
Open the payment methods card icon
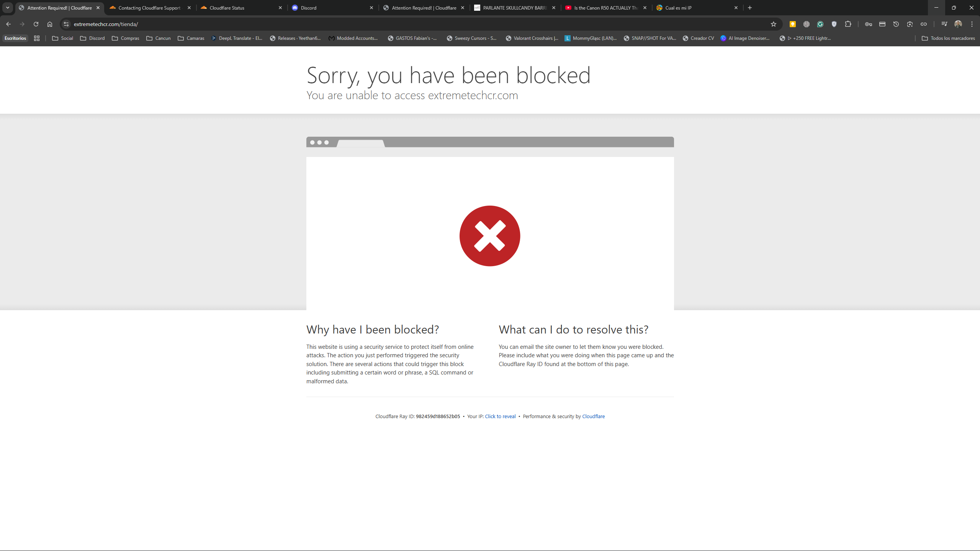(x=882, y=24)
